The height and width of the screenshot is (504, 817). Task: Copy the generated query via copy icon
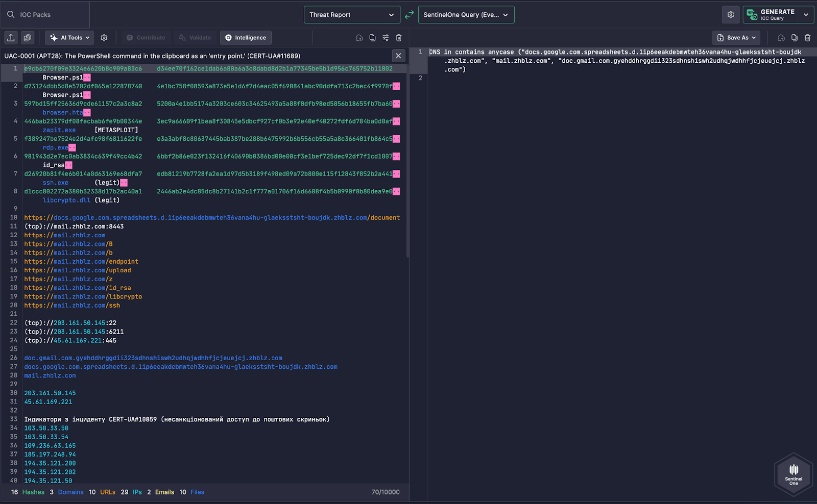[795, 38]
